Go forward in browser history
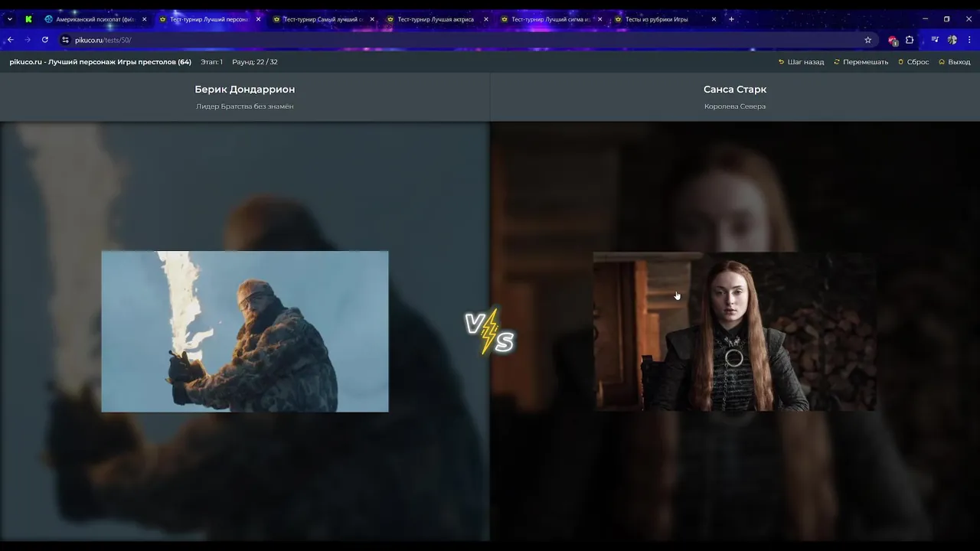Screen dimensions: 980x551 click(28, 40)
